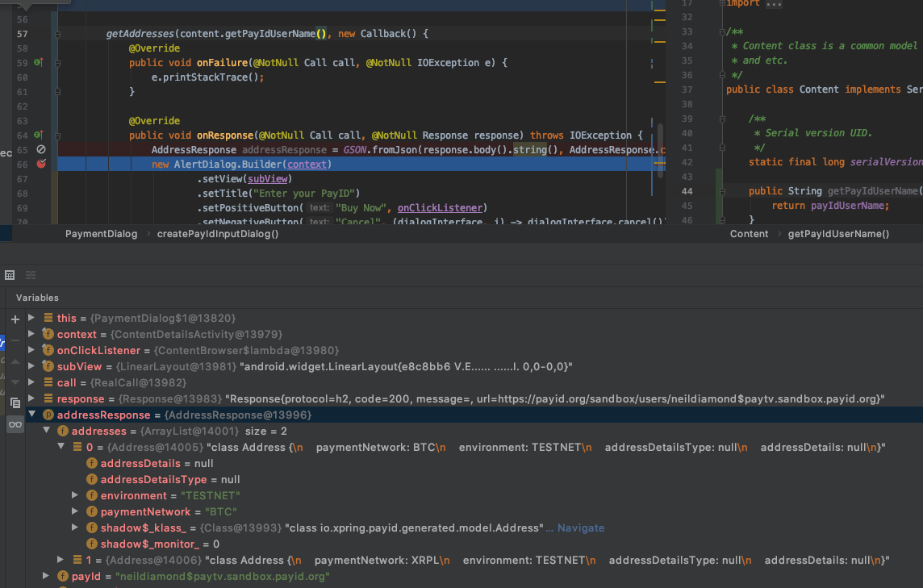This screenshot has width=923, height=588.
Task: Expand the 'call' variable node
Action: pyautogui.click(x=31, y=382)
